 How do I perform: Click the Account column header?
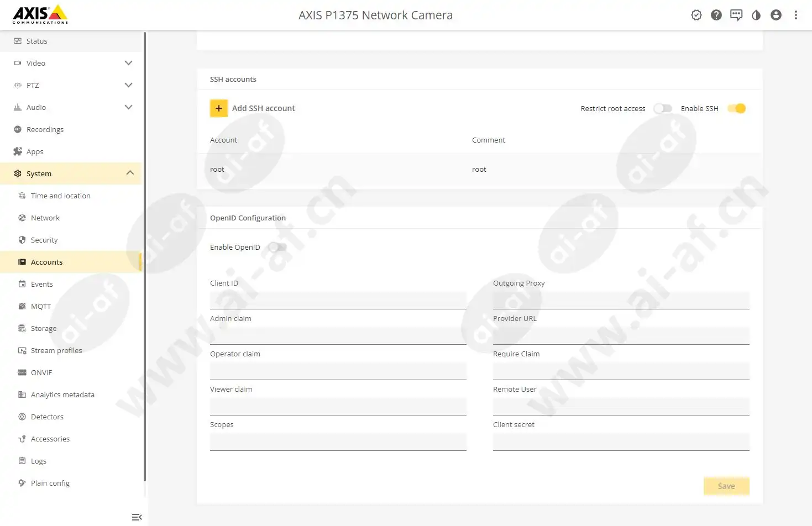coord(223,140)
